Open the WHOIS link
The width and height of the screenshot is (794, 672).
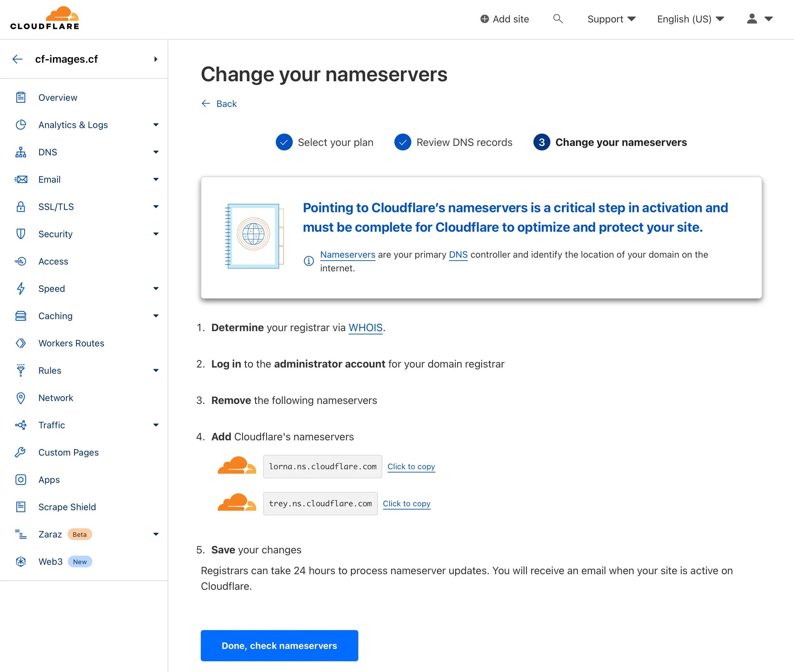point(365,328)
